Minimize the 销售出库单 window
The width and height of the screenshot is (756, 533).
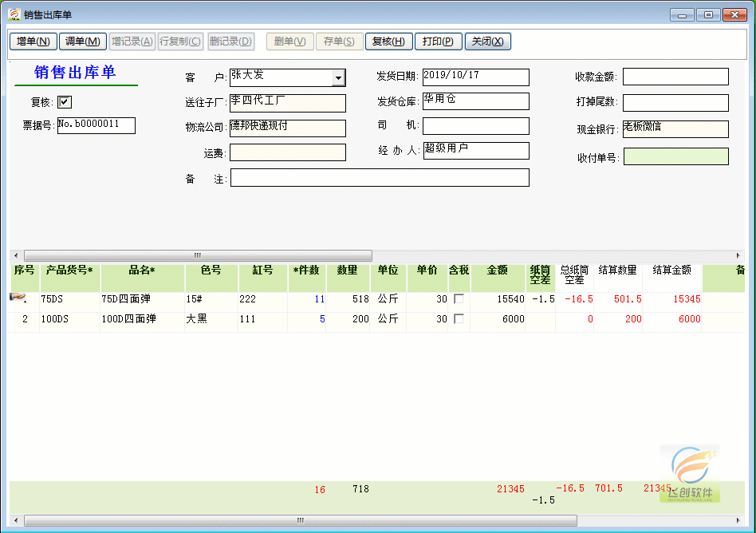(682, 15)
